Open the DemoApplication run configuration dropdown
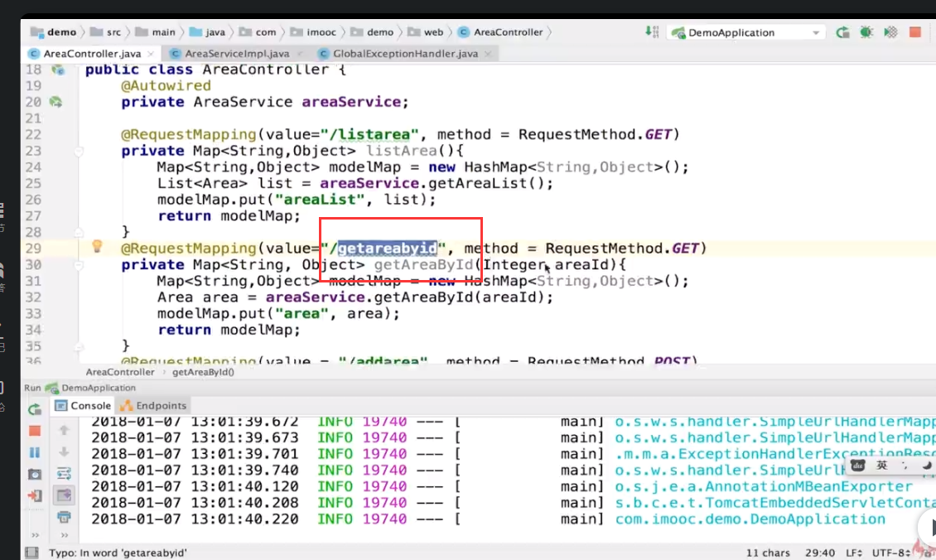This screenshot has height=560, width=936. tap(746, 32)
